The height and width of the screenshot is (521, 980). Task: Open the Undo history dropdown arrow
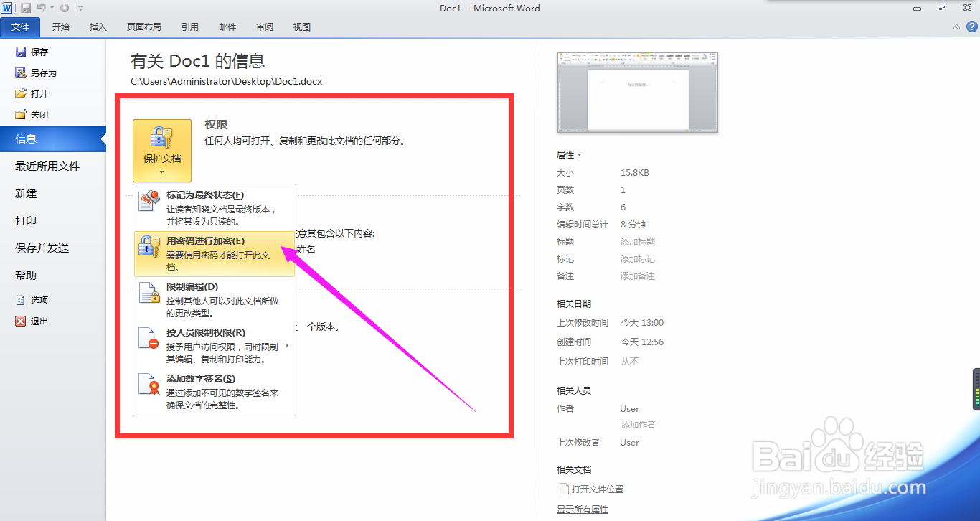[52, 9]
